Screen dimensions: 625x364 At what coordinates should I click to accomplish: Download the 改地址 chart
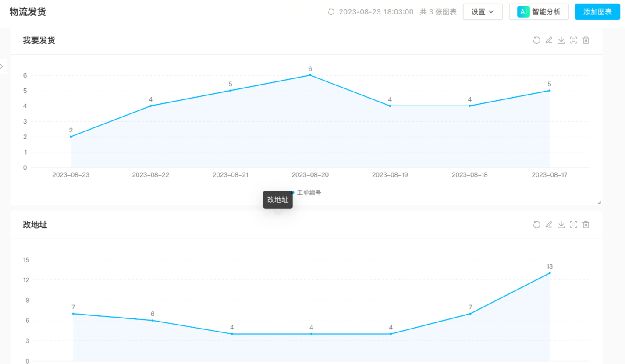point(561,225)
